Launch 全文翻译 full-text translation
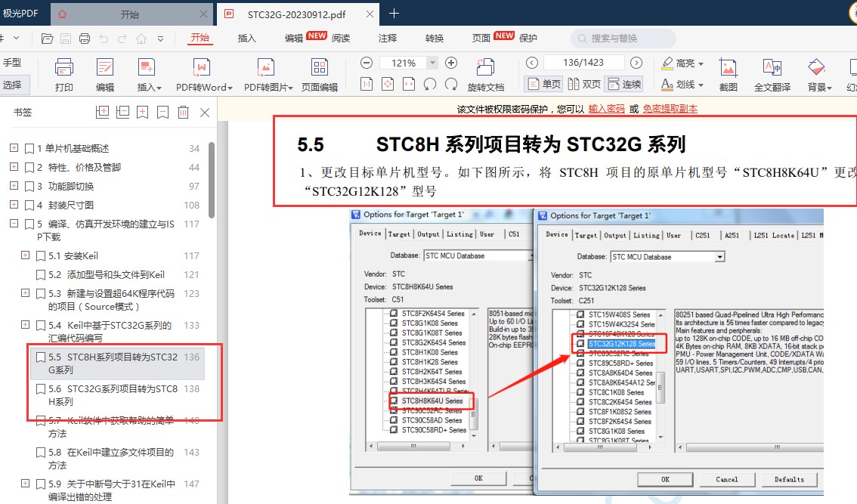The height and width of the screenshot is (504, 857). point(772,75)
